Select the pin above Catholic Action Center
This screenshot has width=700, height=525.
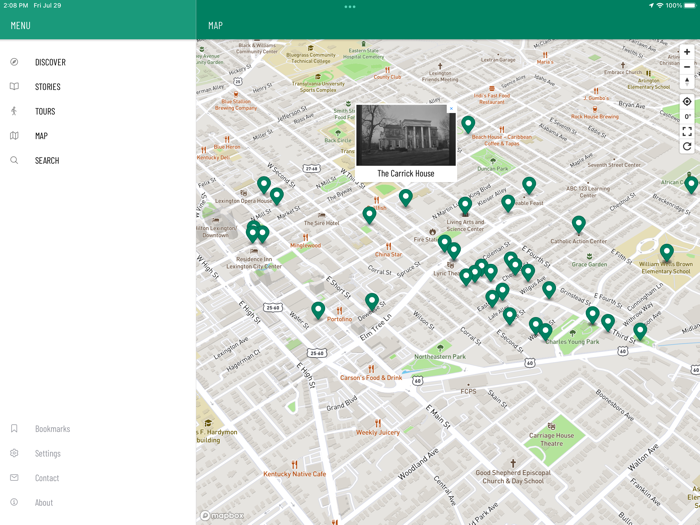[x=579, y=225]
